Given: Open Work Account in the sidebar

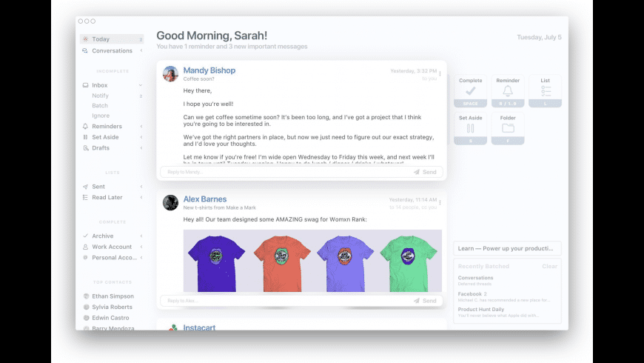Looking at the screenshot, I should 112,247.
